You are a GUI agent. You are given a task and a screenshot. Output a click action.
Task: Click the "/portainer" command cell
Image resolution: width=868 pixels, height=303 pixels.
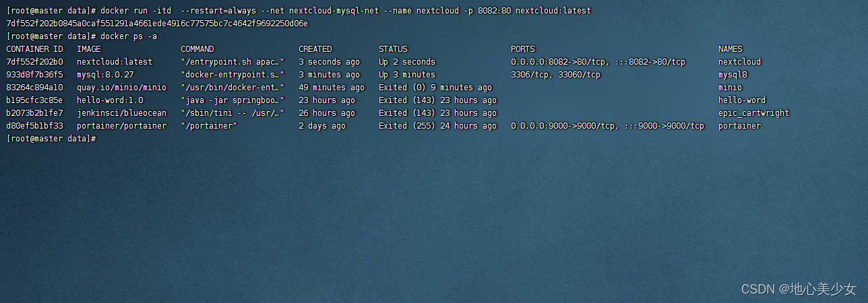tap(209, 126)
